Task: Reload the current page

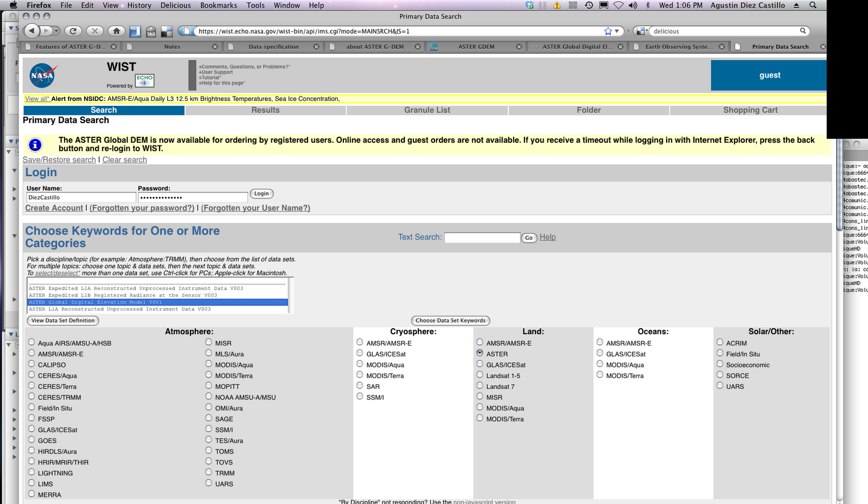Action: pyautogui.click(x=73, y=31)
